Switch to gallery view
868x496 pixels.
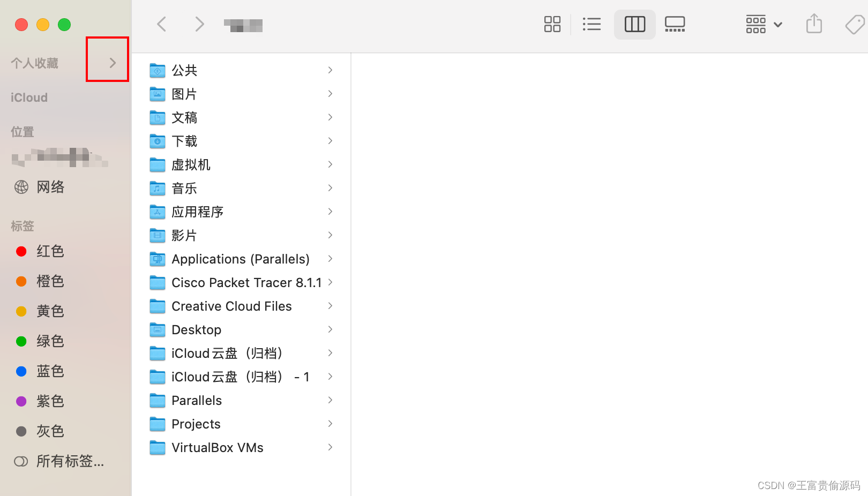pos(675,24)
